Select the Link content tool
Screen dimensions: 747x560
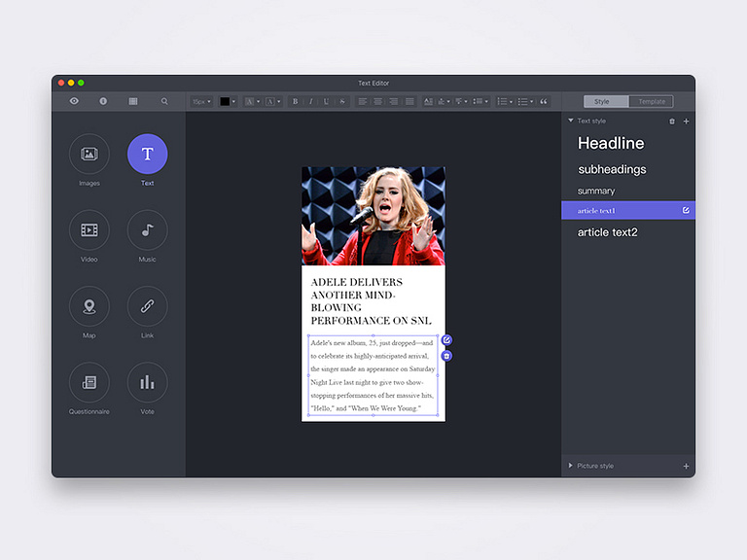click(x=147, y=306)
